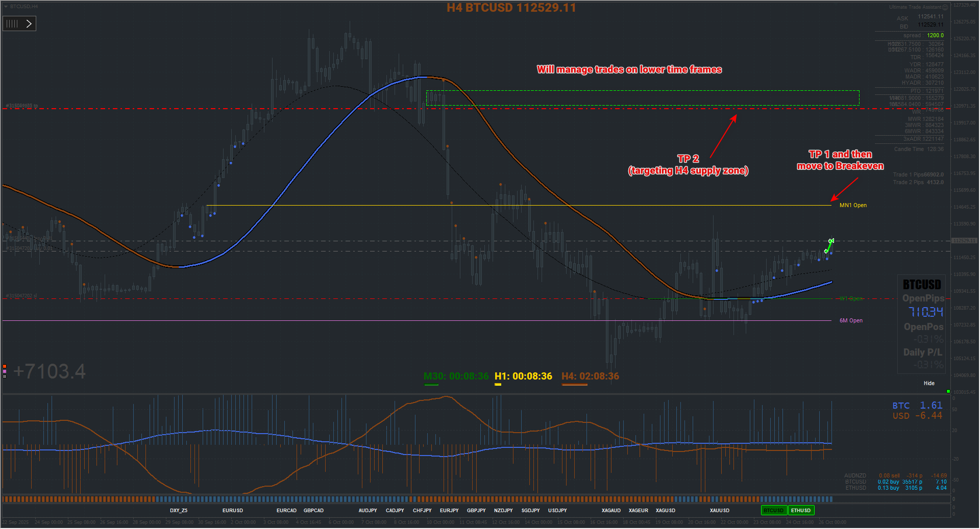Click the red arrow pointing to supply zone
The width and height of the screenshot is (980, 529).
[x=723, y=136]
